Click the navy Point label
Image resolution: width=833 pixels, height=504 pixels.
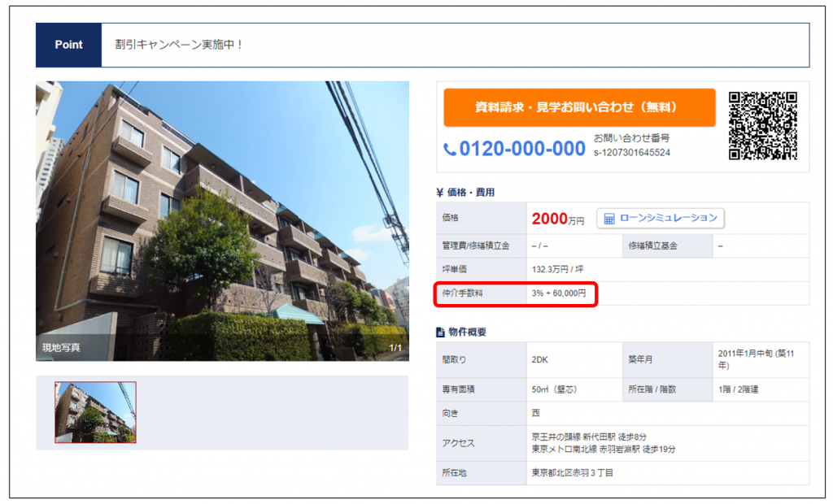click(x=68, y=45)
